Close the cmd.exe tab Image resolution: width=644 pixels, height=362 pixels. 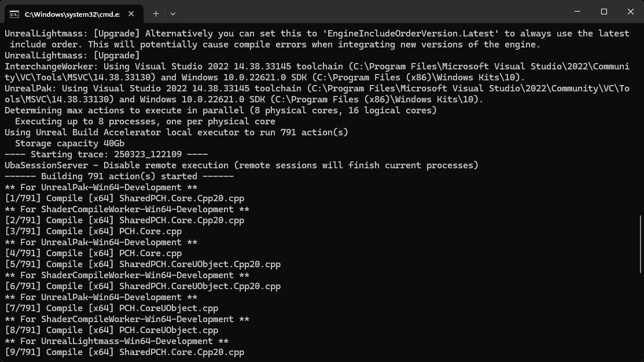pos(131,14)
